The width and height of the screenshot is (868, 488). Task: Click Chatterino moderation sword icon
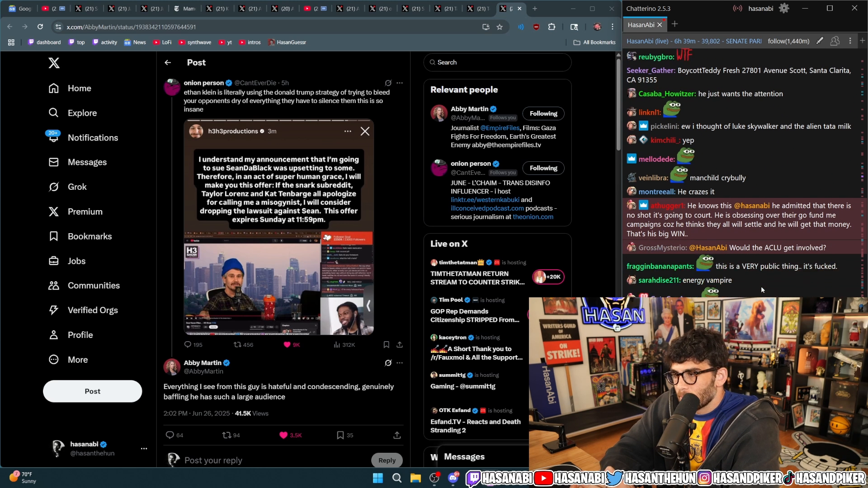click(820, 41)
